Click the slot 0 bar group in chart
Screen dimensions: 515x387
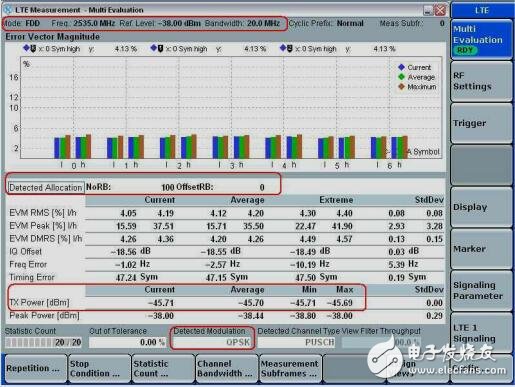point(73,147)
